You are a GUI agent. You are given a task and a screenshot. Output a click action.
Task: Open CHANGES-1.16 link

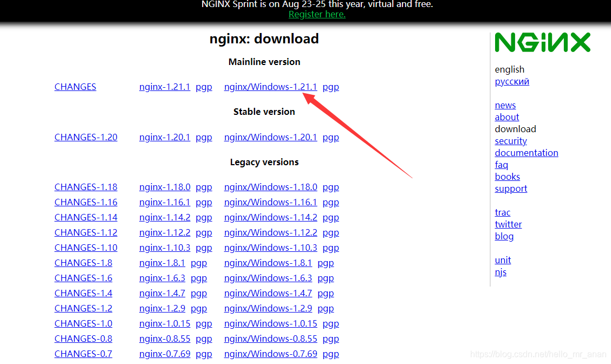pos(86,202)
